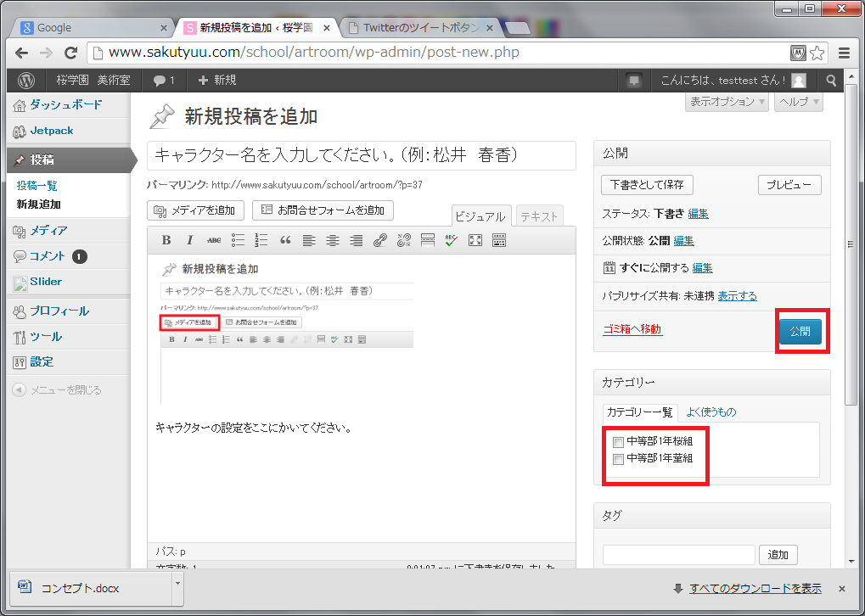
Task: Check the 中等部1年菫組 category
Action: pos(619,459)
